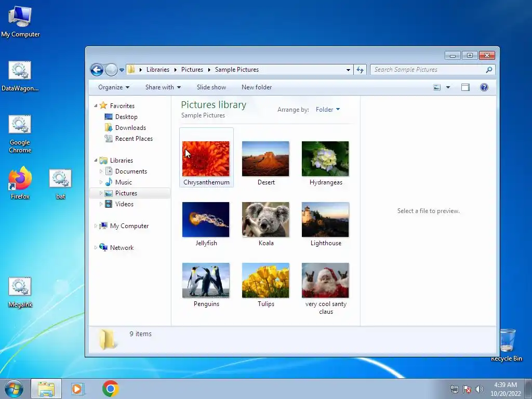Open the Action Center flag icon
This screenshot has height=399, width=532.
point(467,389)
